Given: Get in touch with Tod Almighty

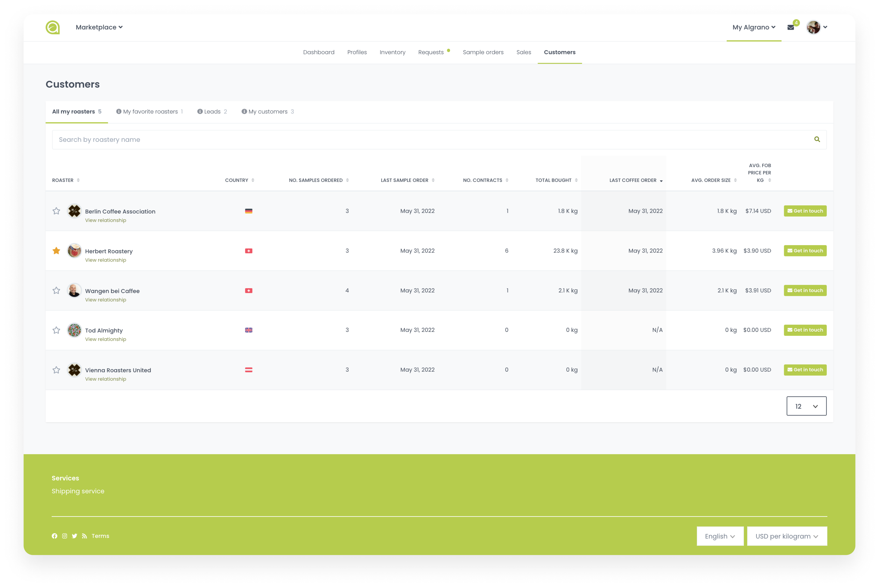Looking at the screenshot, I should (805, 330).
